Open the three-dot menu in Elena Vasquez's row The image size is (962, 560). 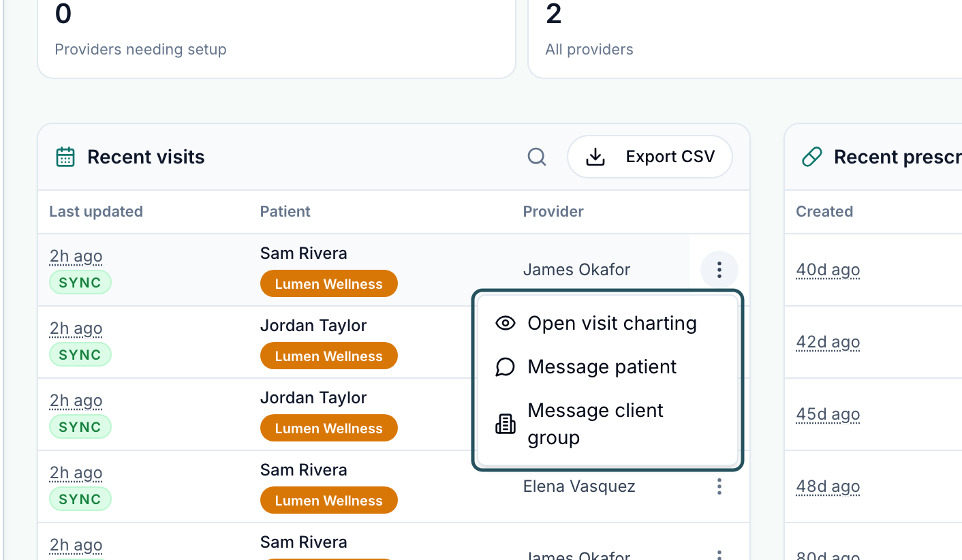tap(719, 486)
